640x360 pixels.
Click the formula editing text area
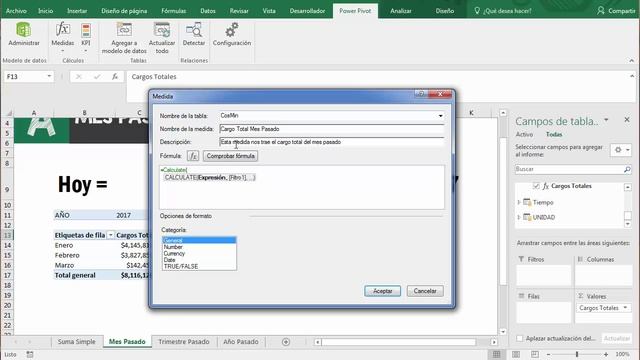pyautogui.click(x=302, y=187)
